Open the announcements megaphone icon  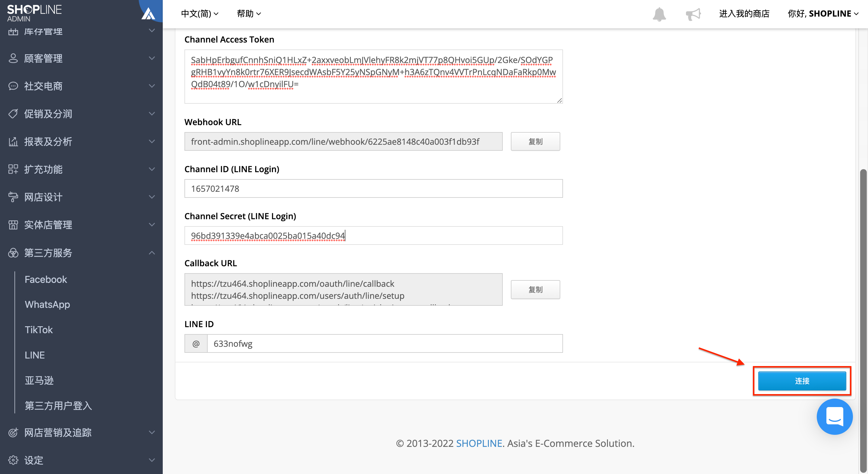pos(693,14)
